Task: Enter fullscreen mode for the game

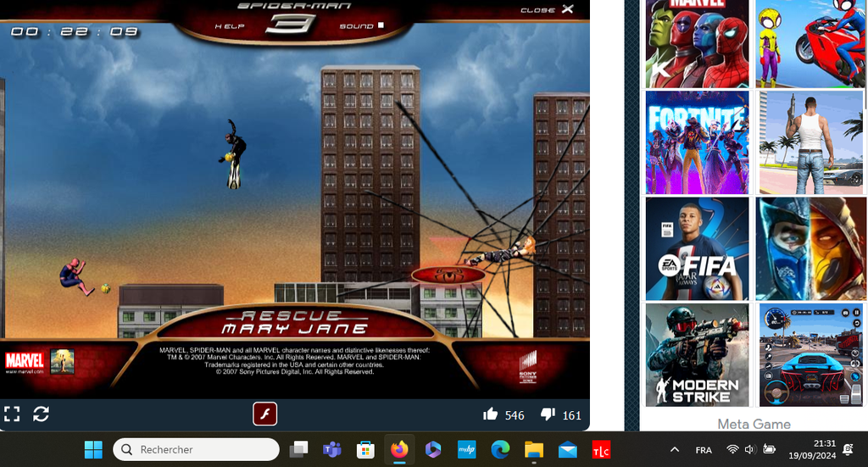Action: (12, 414)
